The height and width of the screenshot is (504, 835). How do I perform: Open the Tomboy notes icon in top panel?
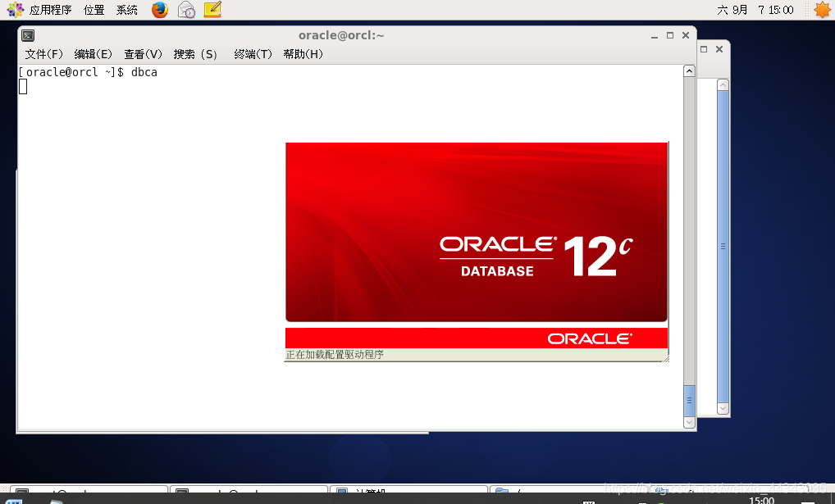pyautogui.click(x=213, y=10)
